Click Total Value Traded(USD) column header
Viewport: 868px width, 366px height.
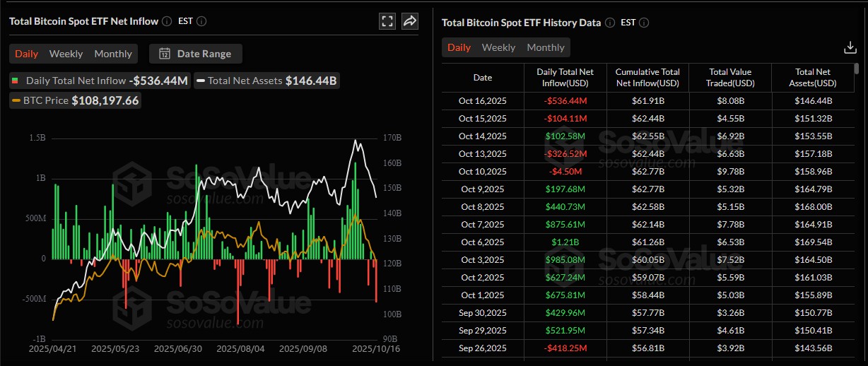730,78
